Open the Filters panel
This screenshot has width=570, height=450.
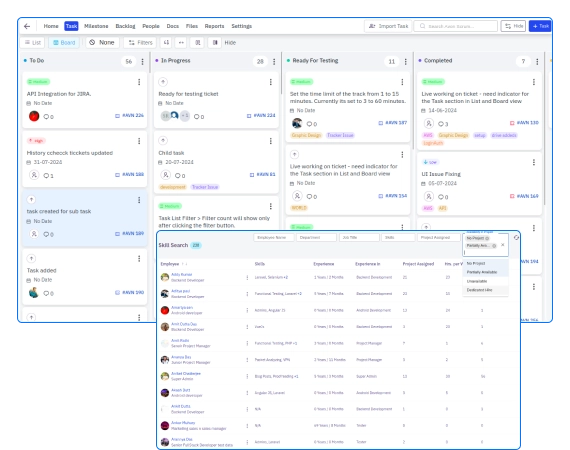(x=141, y=43)
